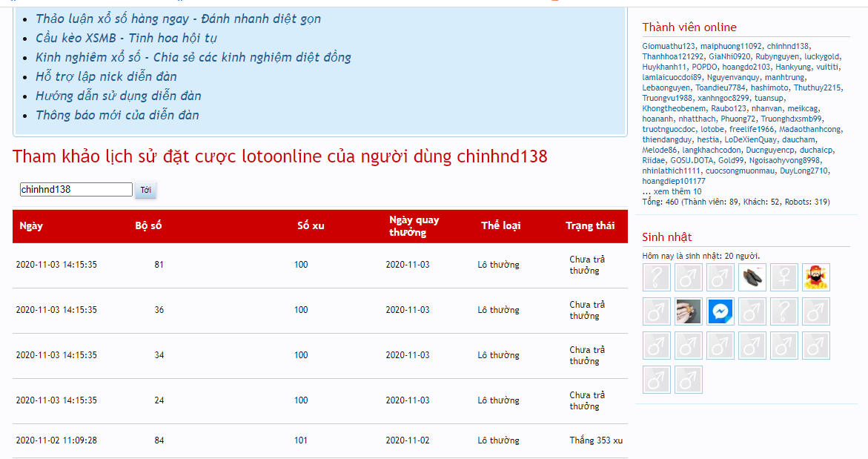Screen dimensions: 868x459
Task: Open the Messenger logo birthday avatar
Action: pyautogui.click(x=720, y=311)
